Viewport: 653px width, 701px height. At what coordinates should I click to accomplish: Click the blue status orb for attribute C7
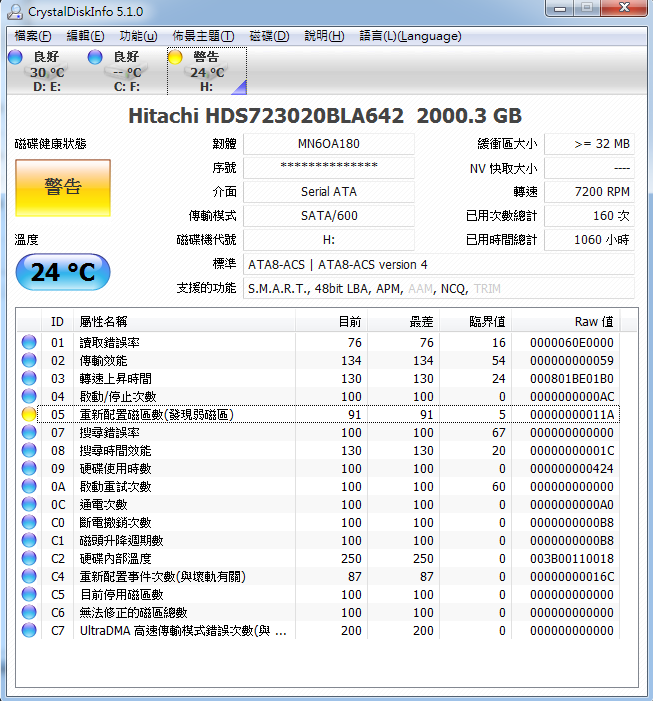pos(29,630)
